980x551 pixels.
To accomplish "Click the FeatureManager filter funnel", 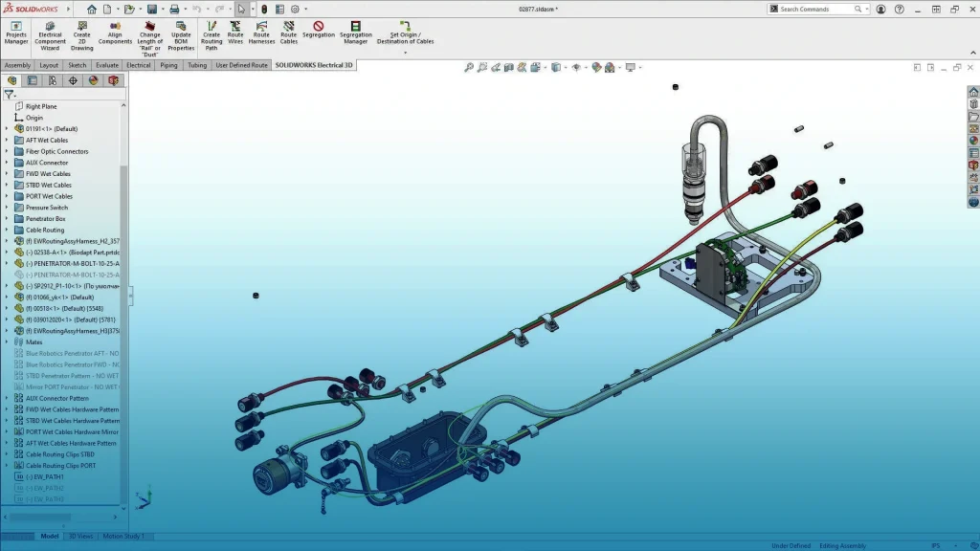I will pos(7,93).
